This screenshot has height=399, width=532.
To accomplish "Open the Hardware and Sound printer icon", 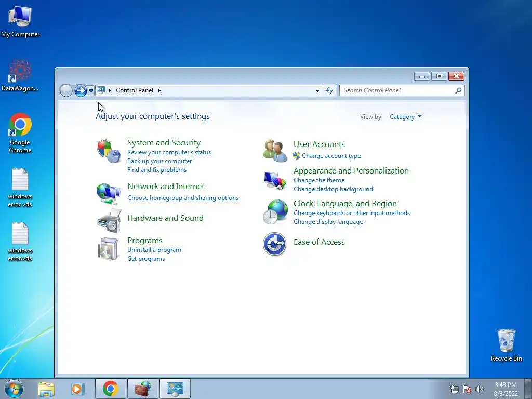I will coord(109,221).
